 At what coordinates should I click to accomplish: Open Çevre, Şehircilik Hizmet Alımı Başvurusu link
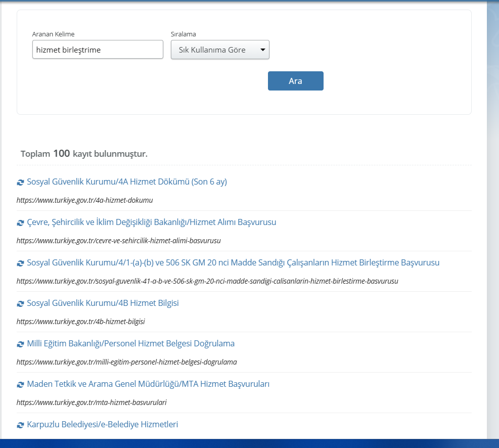click(151, 222)
